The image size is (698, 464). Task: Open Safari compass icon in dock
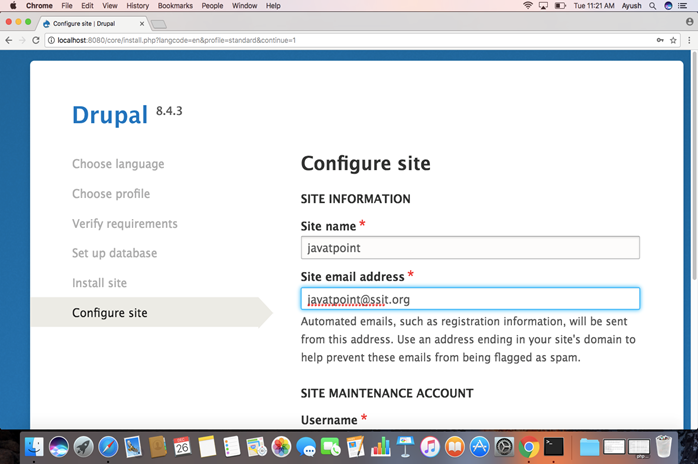(108, 447)
